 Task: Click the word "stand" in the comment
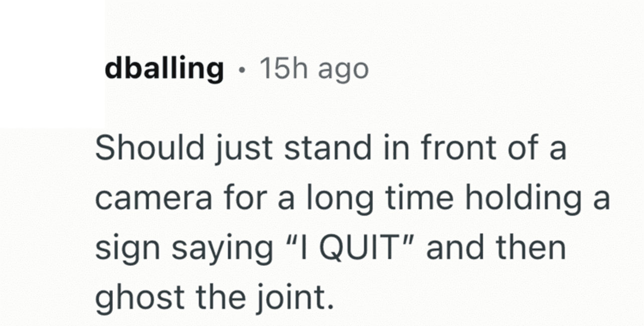pos(323,149)
